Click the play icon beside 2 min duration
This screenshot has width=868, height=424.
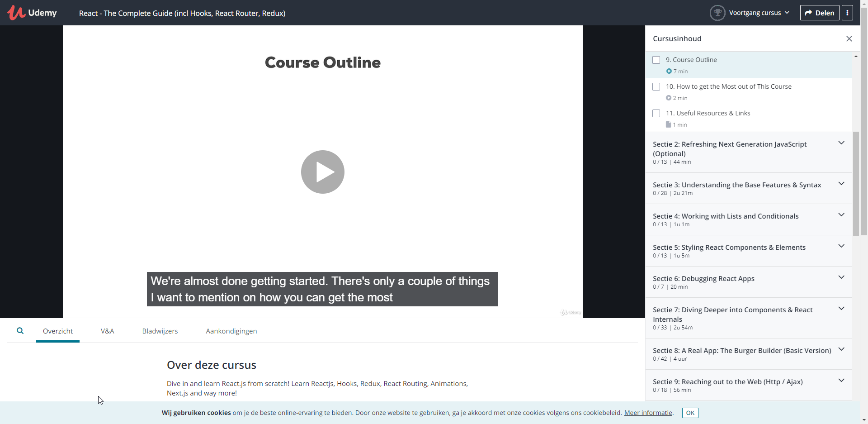pyautogui.click(x=668, y=98)
